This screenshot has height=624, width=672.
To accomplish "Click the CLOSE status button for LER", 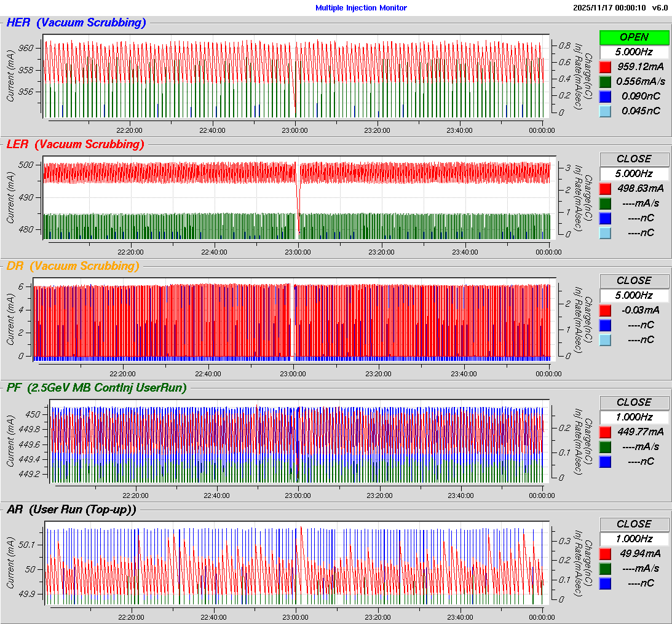I will click(634, 159).
